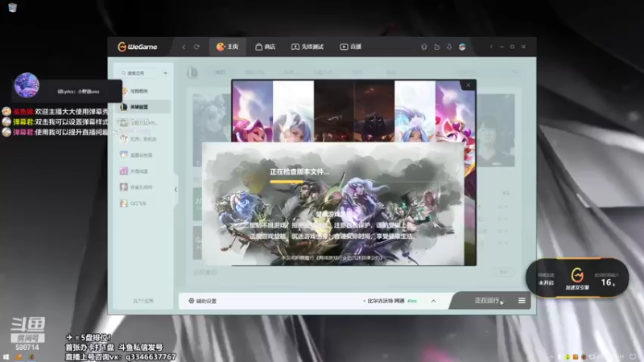Click the accelerator engine icon in the floating widget

tap(577, 275)
